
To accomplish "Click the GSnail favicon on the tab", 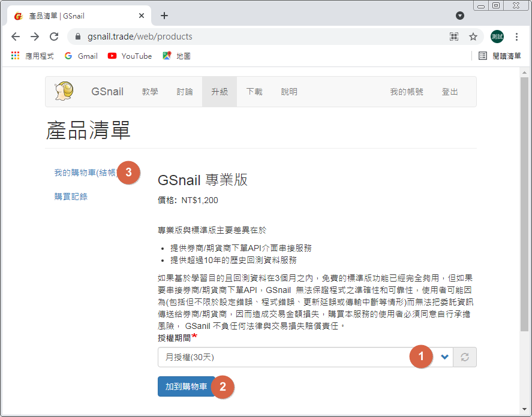I will tap(19, 16).
